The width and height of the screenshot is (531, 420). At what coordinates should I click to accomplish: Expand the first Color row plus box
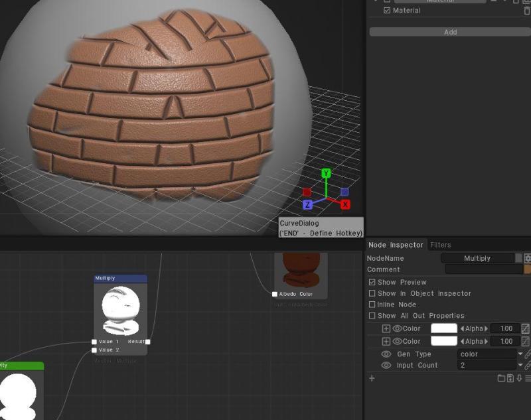point(386,328)
